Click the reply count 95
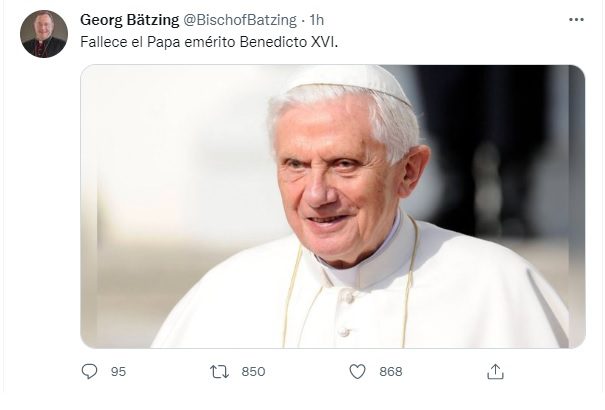The width and height of the screenshot is (605, 410). pos(118,371)
